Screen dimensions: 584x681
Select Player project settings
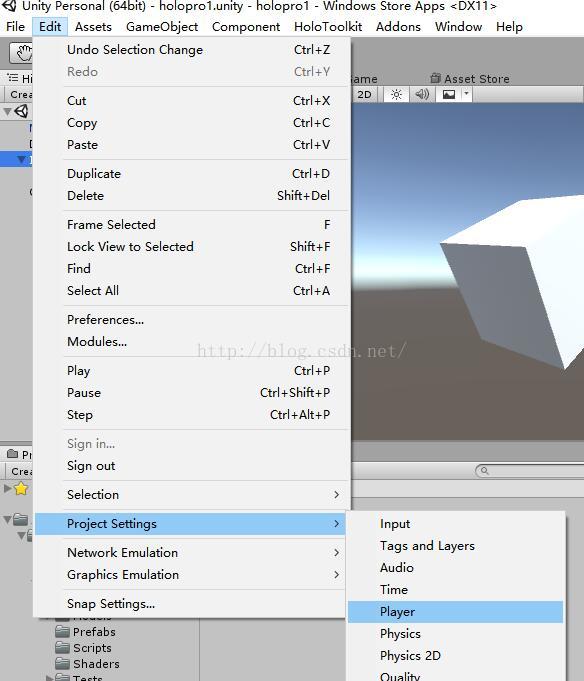[x=456, y=612]
